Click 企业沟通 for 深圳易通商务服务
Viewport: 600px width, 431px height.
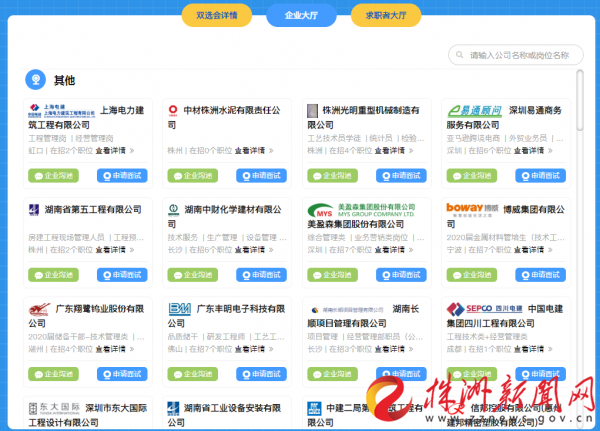(472, 176)
